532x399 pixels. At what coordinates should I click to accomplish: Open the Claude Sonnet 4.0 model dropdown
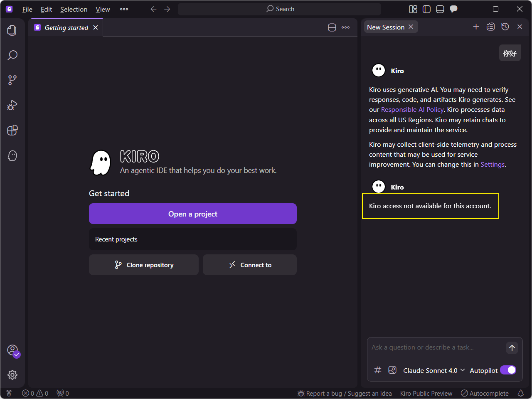[x=434, y=370]
